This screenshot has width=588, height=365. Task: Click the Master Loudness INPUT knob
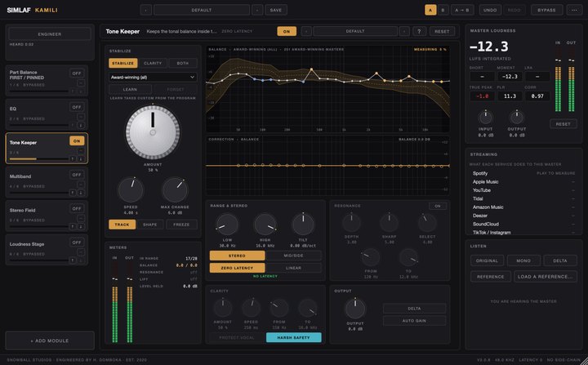coord(485,118)
